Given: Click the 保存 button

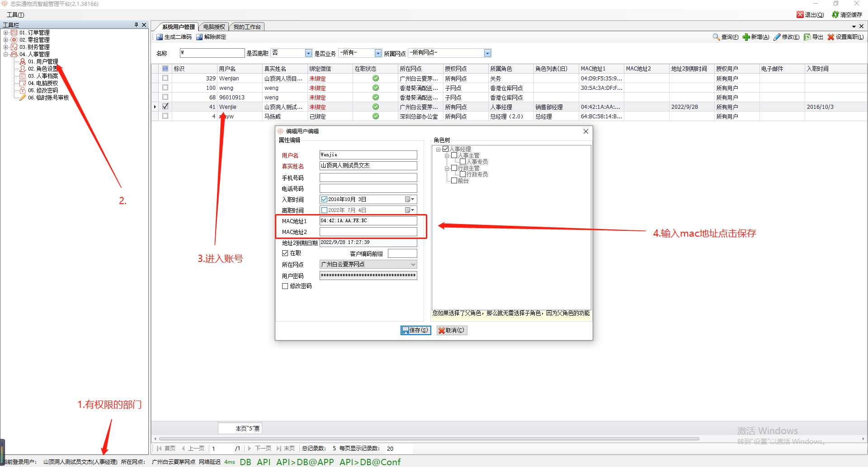Looking at the screenshot, I should 415,331.
